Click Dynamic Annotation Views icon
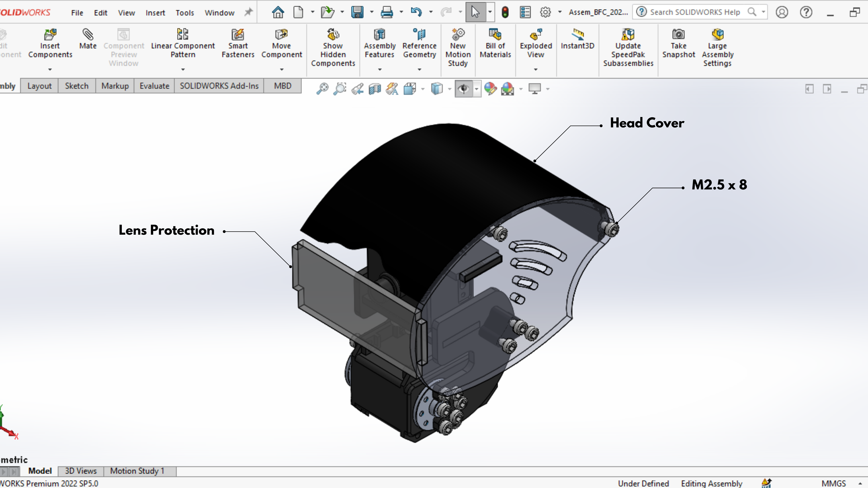 (392, 89)
